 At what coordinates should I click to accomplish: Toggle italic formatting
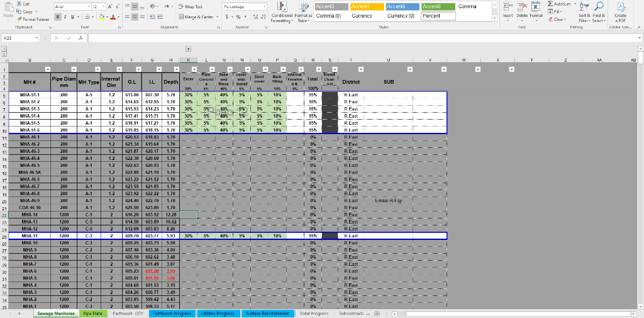tap(65, 16)
